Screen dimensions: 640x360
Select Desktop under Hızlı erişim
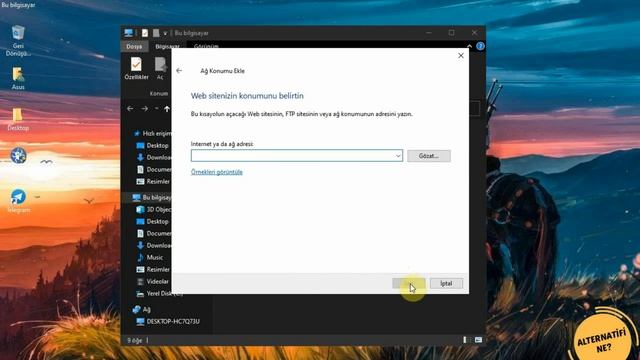153,146
